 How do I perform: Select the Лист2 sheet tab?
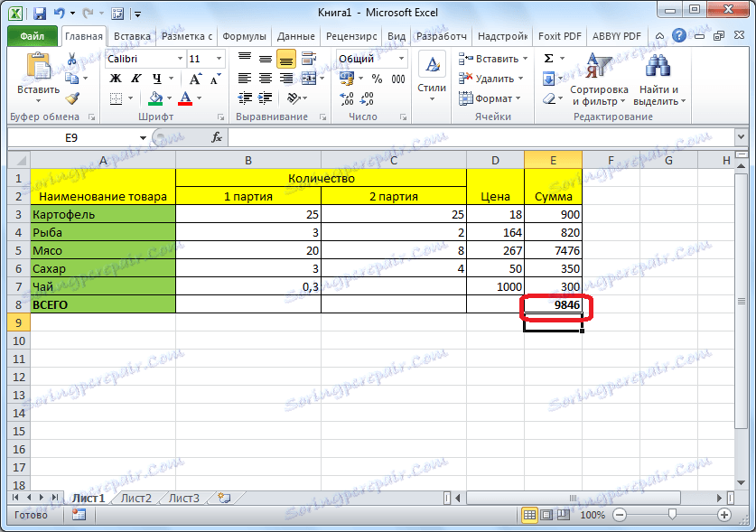click(135, 497)
